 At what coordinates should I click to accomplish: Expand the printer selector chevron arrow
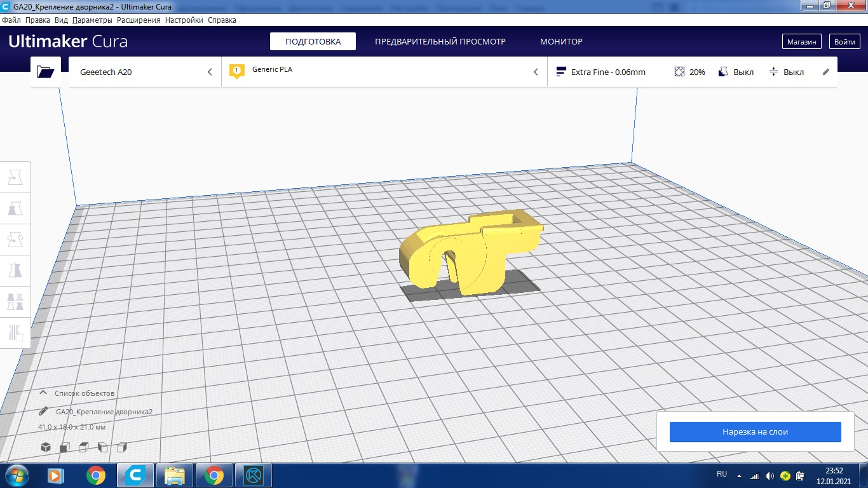pyautogui.click(x=210, y=72)
